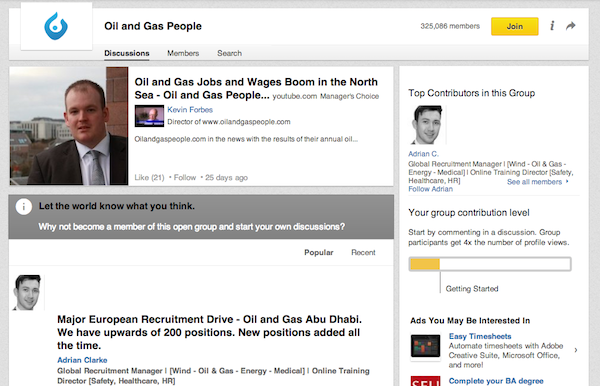Join the Oil and Gas People group
This screenshot has width=600, height=386.
(515, 26)
